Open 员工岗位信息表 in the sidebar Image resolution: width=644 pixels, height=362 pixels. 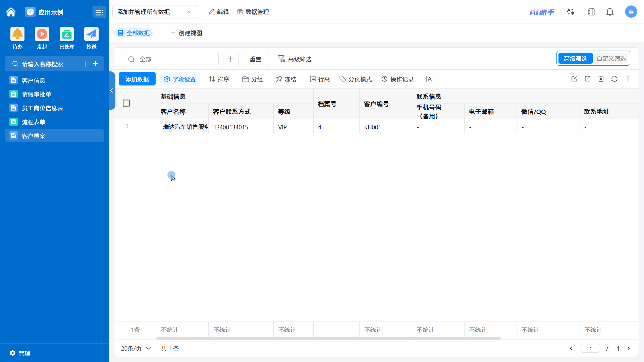click(x=54, y=108)
